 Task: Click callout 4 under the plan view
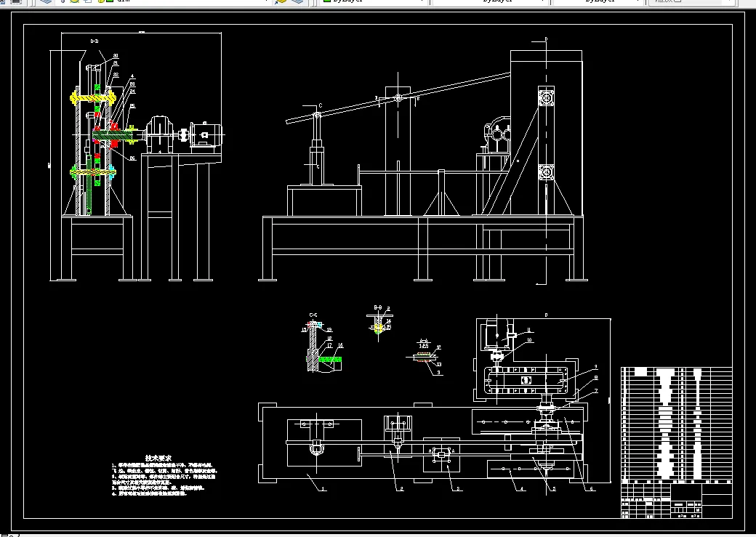pos(522,489)
